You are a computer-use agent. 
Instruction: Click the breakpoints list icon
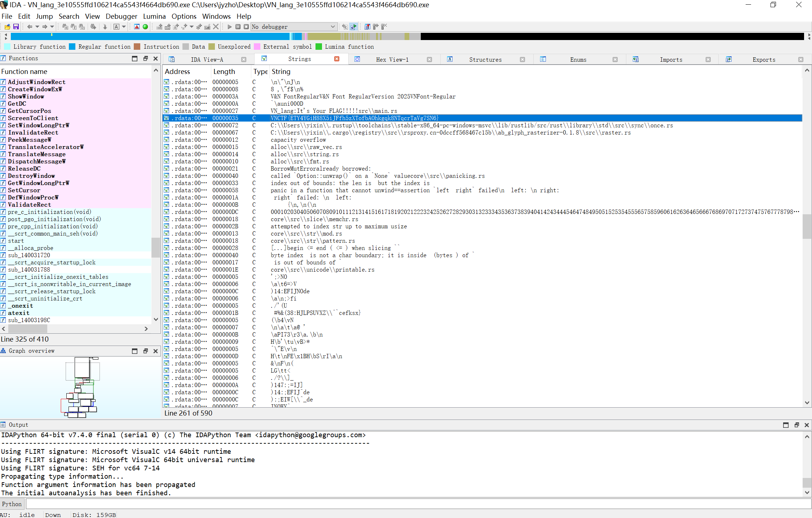pyautogui.click(x=367, y=27)
